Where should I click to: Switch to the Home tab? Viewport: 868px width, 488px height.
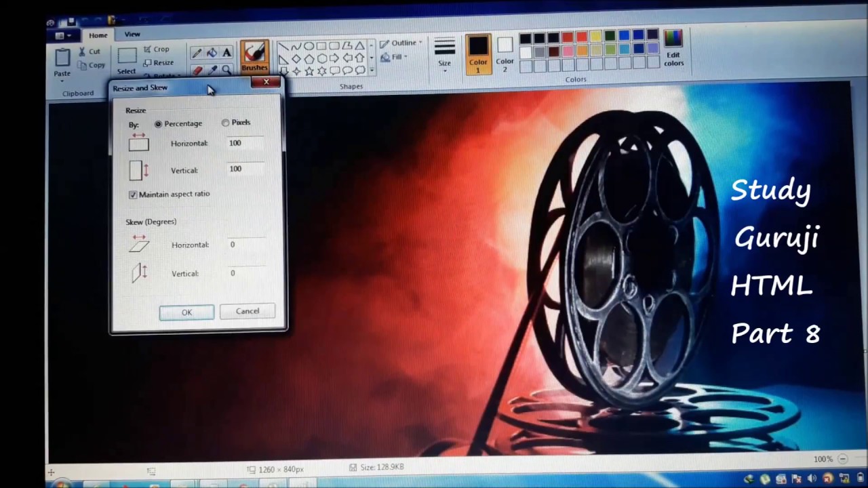point(98,35)
